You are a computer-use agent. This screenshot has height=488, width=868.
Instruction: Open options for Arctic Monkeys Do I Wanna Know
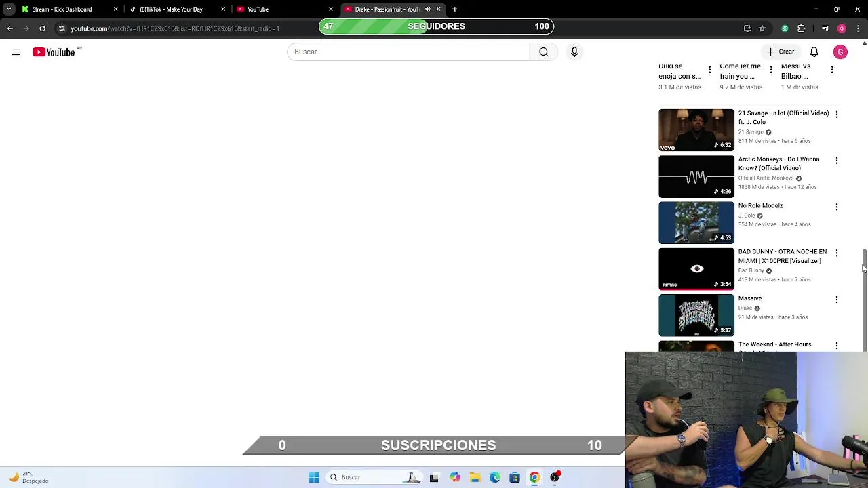(x=836, y=161)
